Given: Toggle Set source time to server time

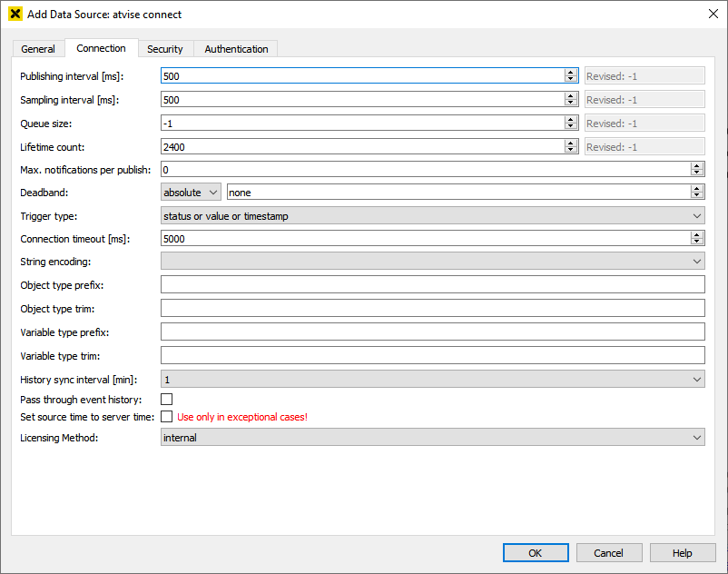Looking at the screenshot, I should (167, 417).
